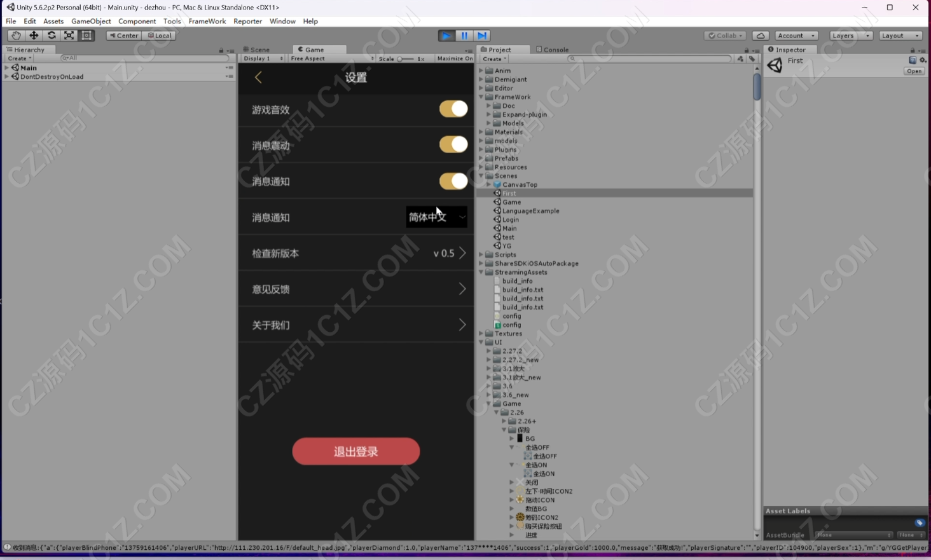Collapse the FrameWork folder in Project
The width and height of the screenshot is (931, 560).
[481, 97]
